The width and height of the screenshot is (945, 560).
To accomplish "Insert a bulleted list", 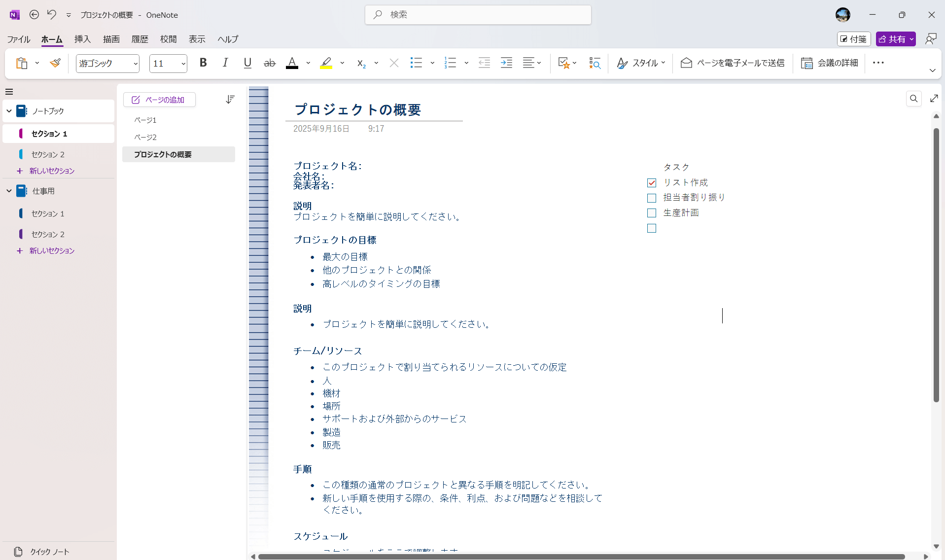I will tap(416, 63).
